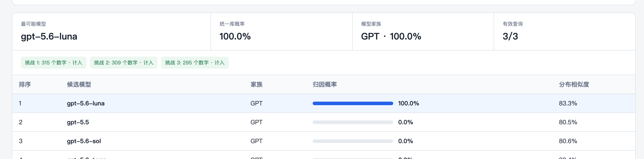This screenshot has height=159, width=644.
Task: Click the 家族 column header
Action: point(257,85)
